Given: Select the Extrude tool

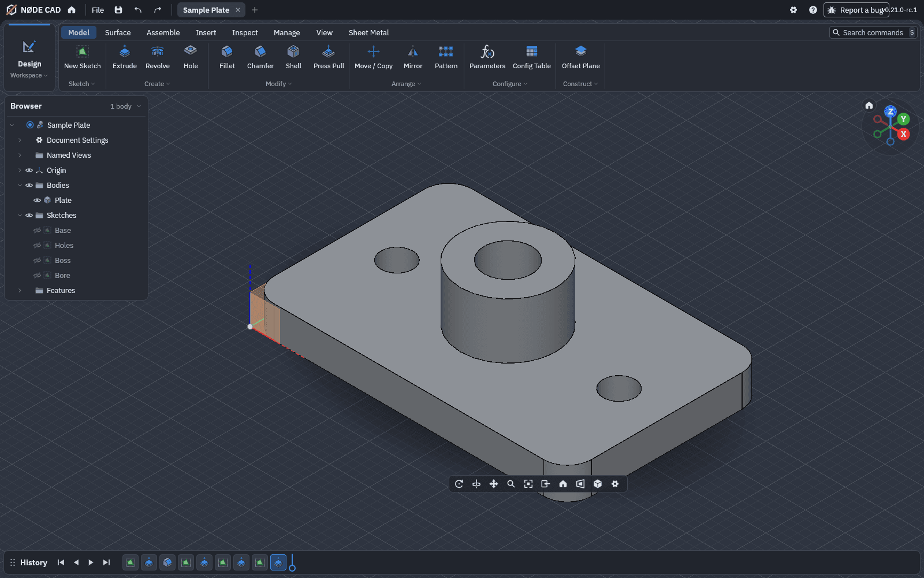Looking at the screenshot, I should tap(125, 58).
